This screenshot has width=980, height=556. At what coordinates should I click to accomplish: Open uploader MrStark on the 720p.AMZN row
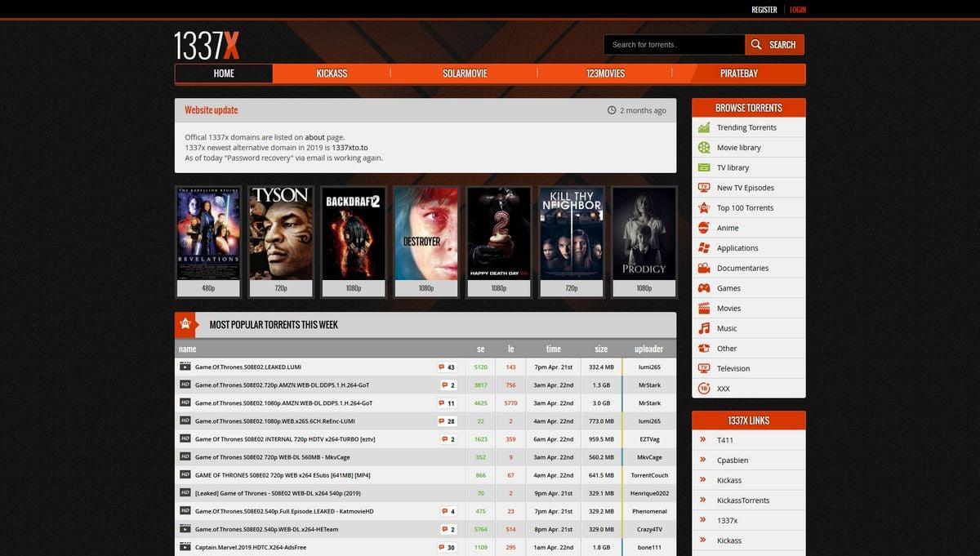pos(649,385)
